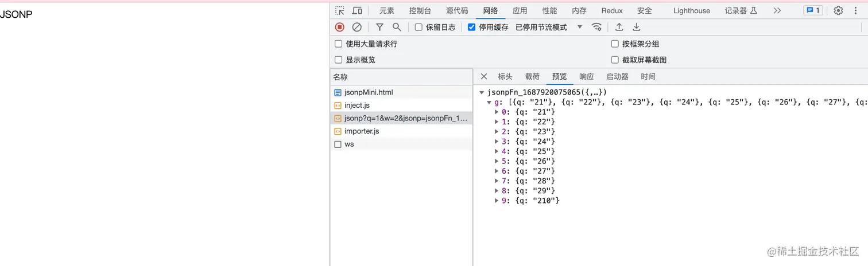Image resolution: width=868 pixels, height=266 pixels.
Task: Click the importer.js script icon
Action: pyautogui.click(x=338, y=131)
